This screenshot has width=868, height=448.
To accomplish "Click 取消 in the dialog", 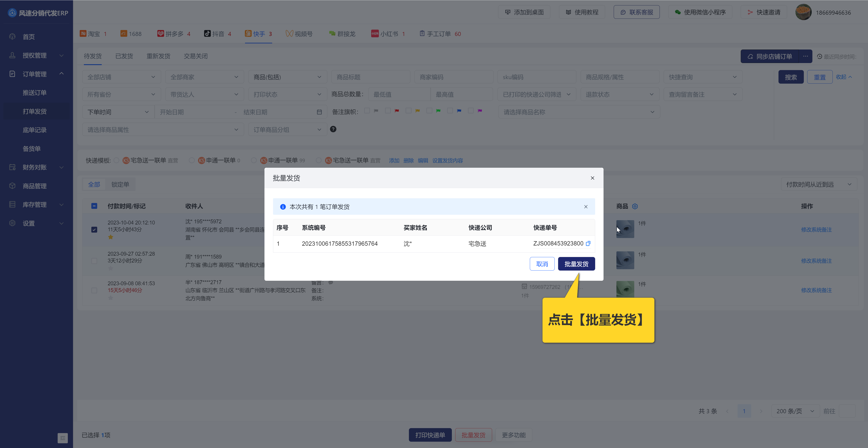I will (x=542, y=264).
